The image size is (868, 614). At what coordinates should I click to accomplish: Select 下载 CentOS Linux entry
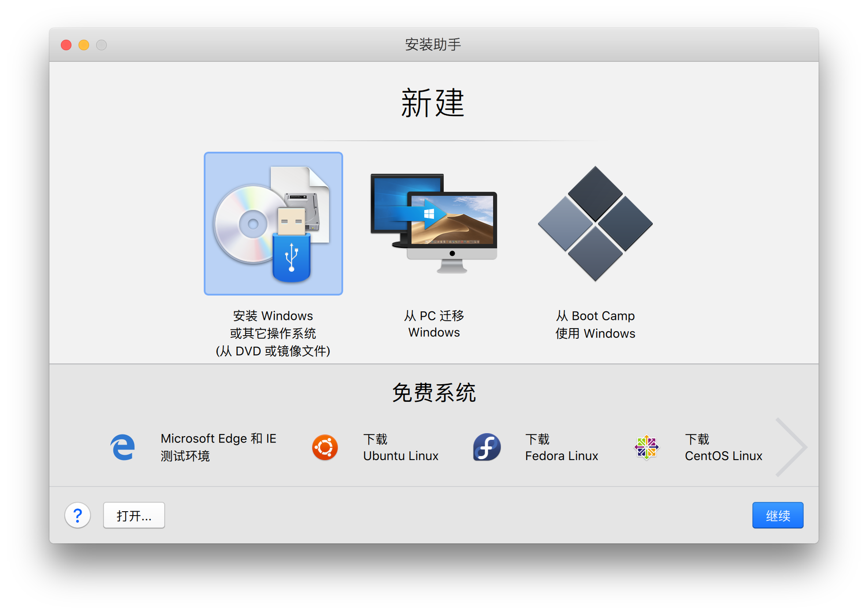pyautogui.click(x=723, y=447)
